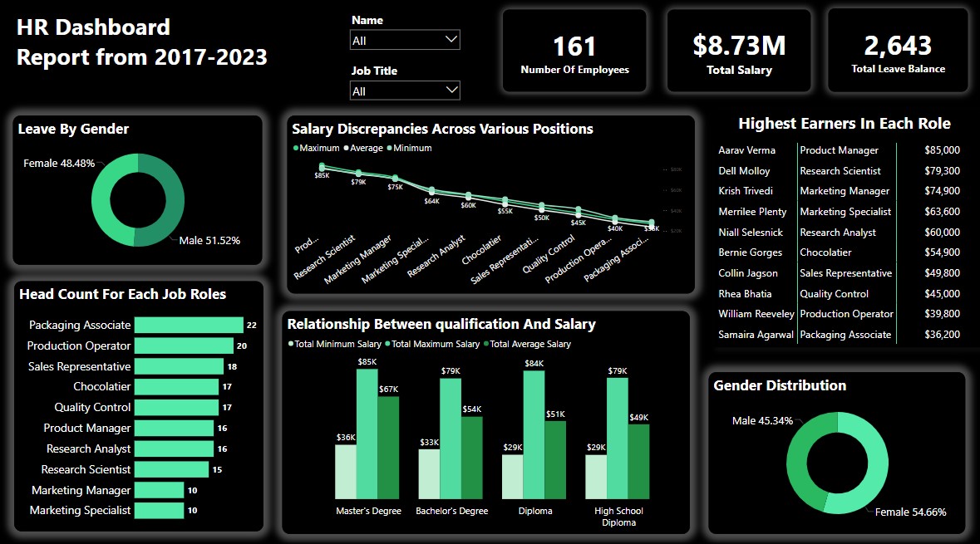Click the Chocolatier cell in earners table
Screen dimensions: 980x544
click(825, 252)
